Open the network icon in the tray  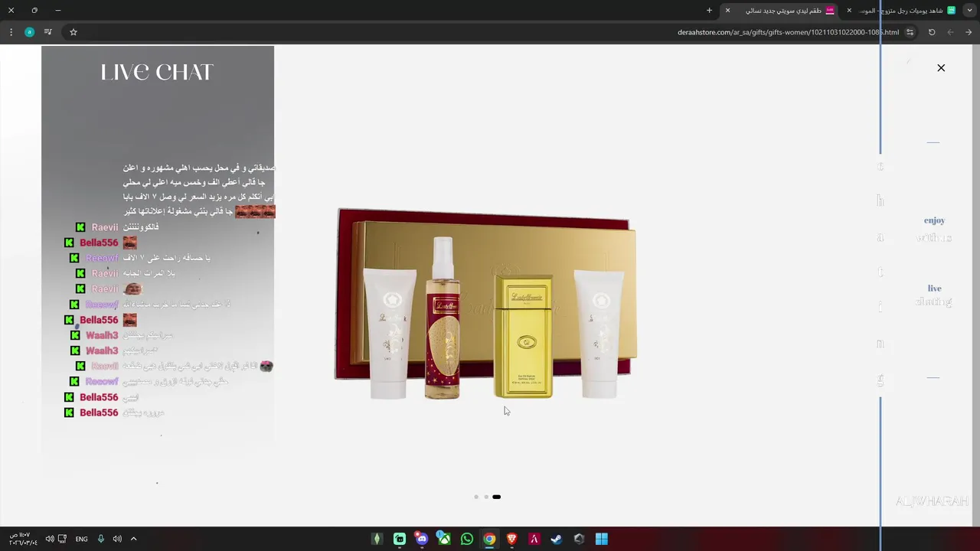pos(62,539)
